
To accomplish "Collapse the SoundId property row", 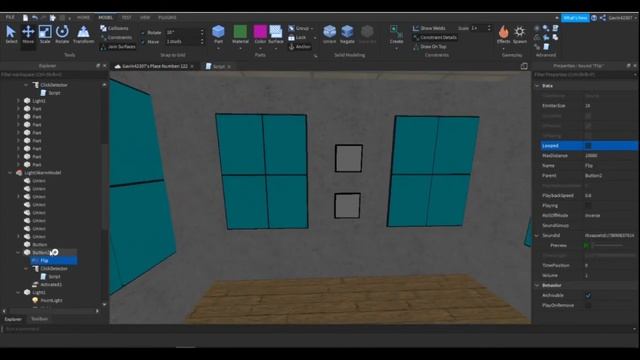I will click(537, 236).
